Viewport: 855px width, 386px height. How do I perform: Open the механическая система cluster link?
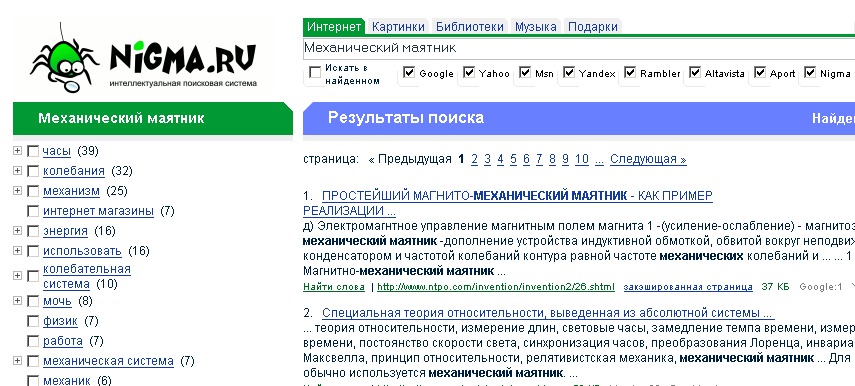108,361
